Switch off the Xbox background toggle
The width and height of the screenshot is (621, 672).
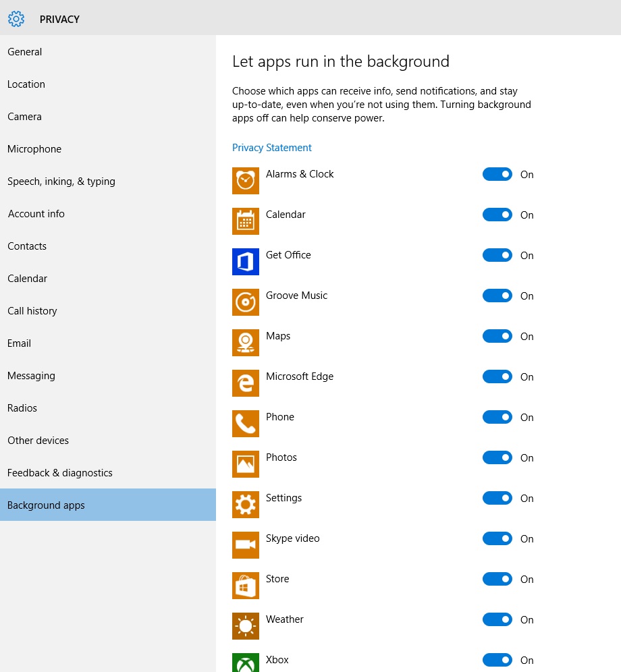coord(497,660)
